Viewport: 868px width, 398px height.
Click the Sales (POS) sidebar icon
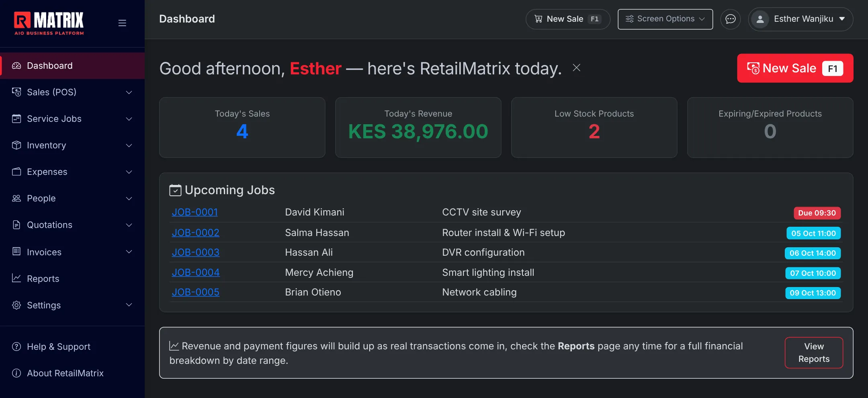coord(16,92)
